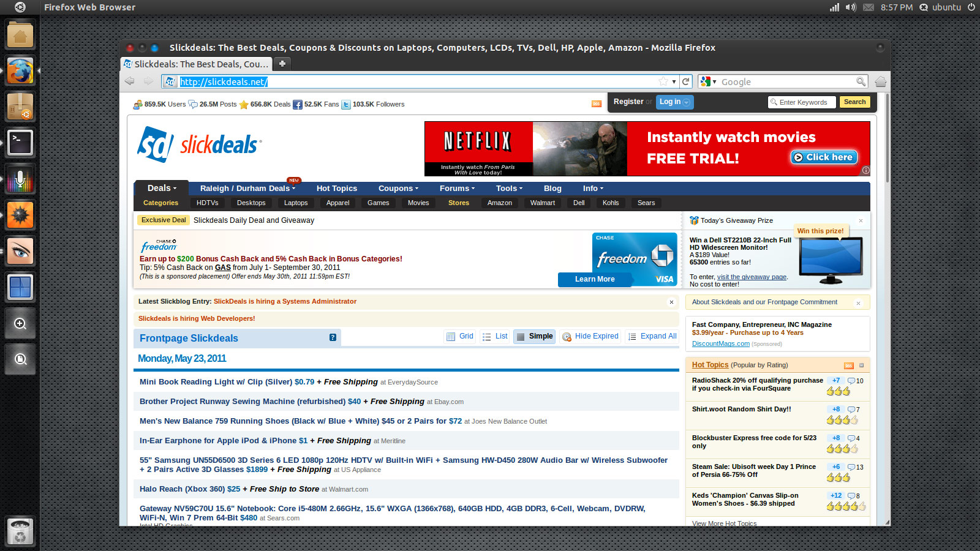Image resolution: width=980 pixels, height=551 pixels.
Task: Select the HDTVs category
Action: coord(207,203)
